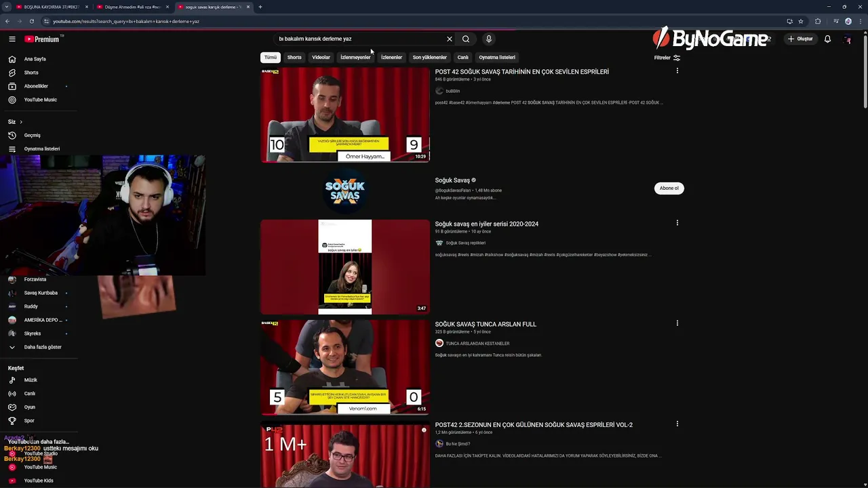Viewport: 868px width, 488px height.
Task: Select the Canlı filter chip
Action: click(x=463, y=58)
